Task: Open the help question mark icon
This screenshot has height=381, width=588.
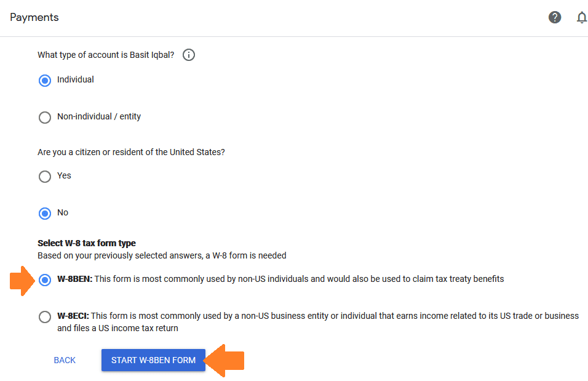Action: [555, 17]
